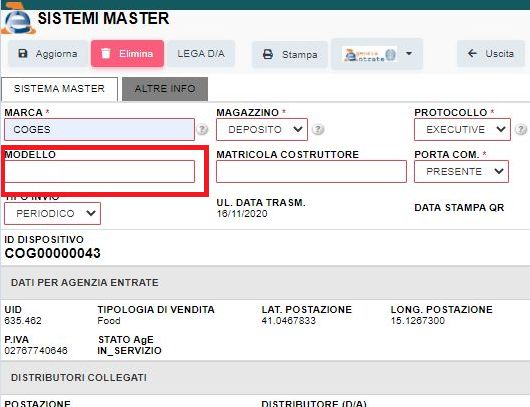Switch to the ALTRE INFO tab
This screenshot has height=407, width=530.
[165, 89]
